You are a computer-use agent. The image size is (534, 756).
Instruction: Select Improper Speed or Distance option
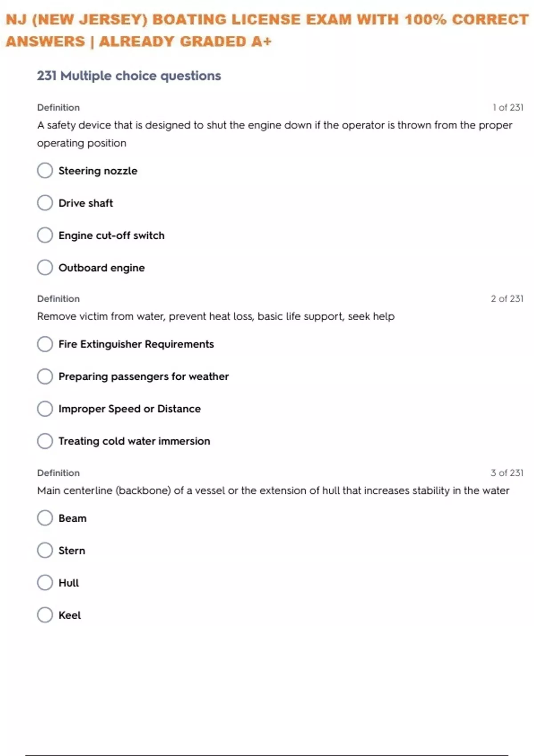click(45, 409)
